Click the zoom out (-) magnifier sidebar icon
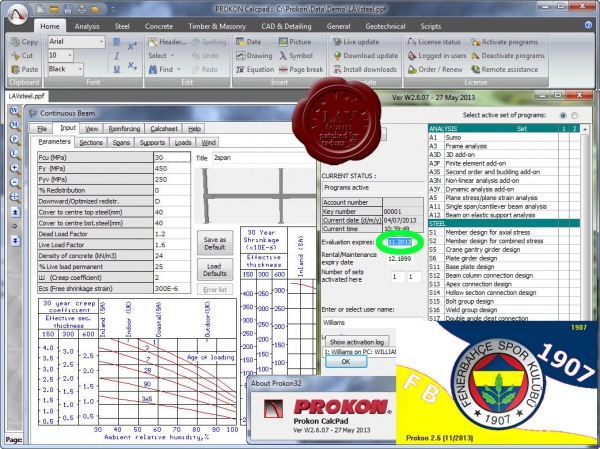The image size is (600, 449). point(15,183)
